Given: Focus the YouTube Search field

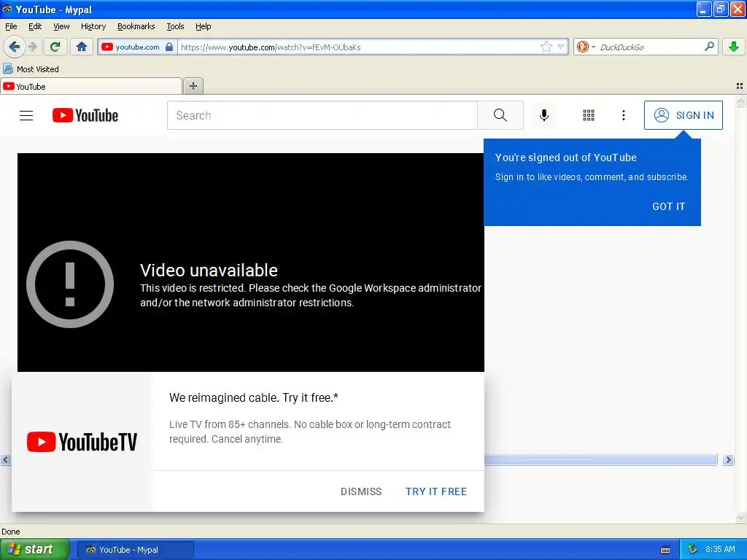Looking at the screenshot, I should (x=322, y=115).
